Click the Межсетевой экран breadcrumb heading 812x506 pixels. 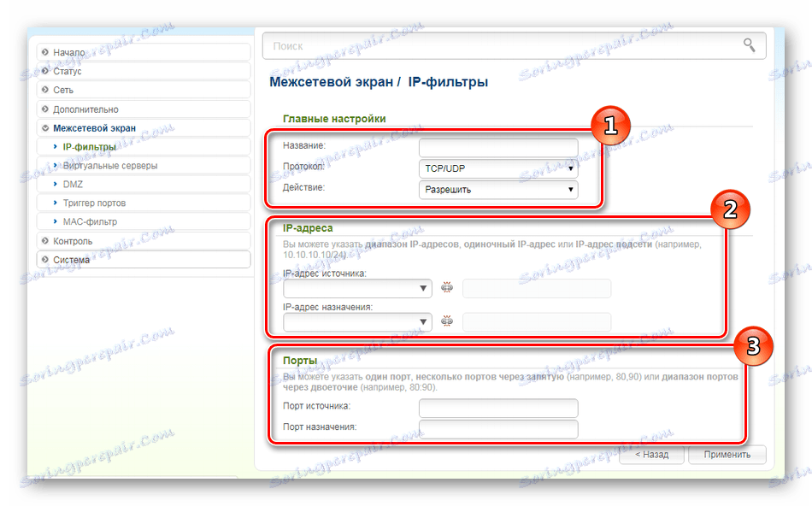click(331, 82)
